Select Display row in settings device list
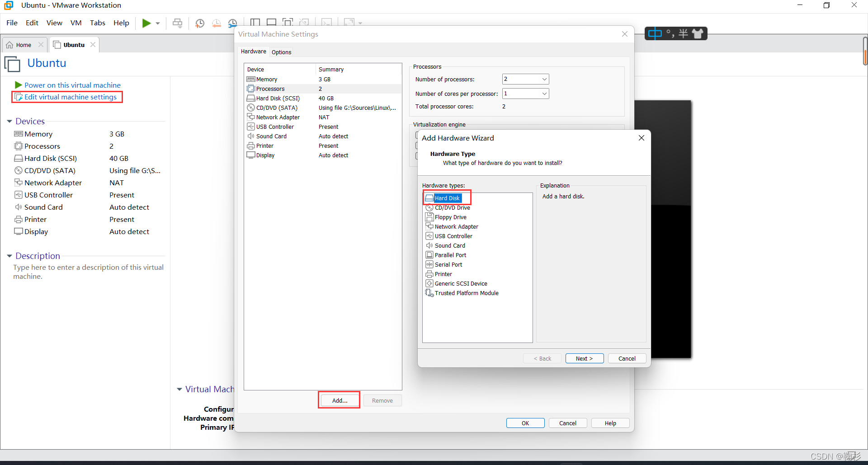Screen dimensions: 868x465 [323, 155]
